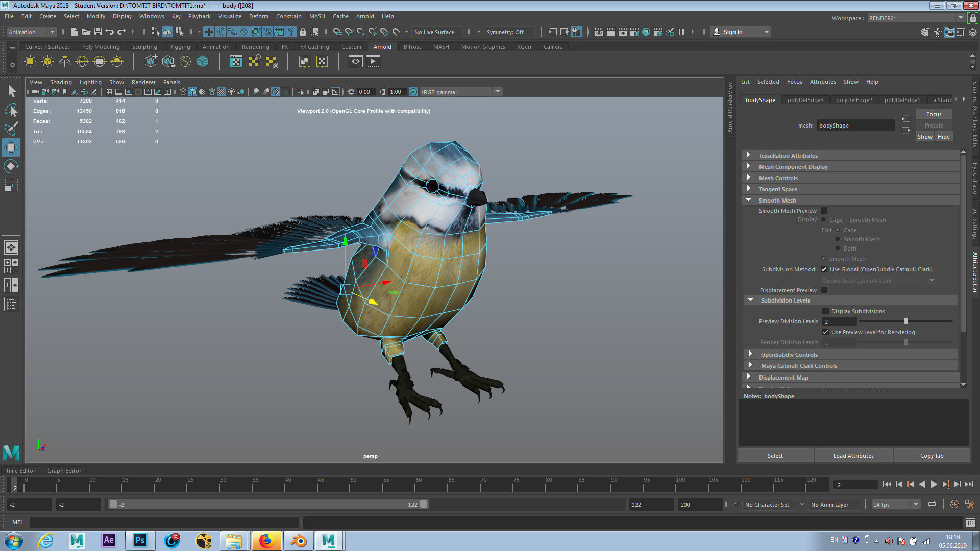Open the 24 fps frame rate dropdown
Screen dimensions: 980x551
coord(896,504)
